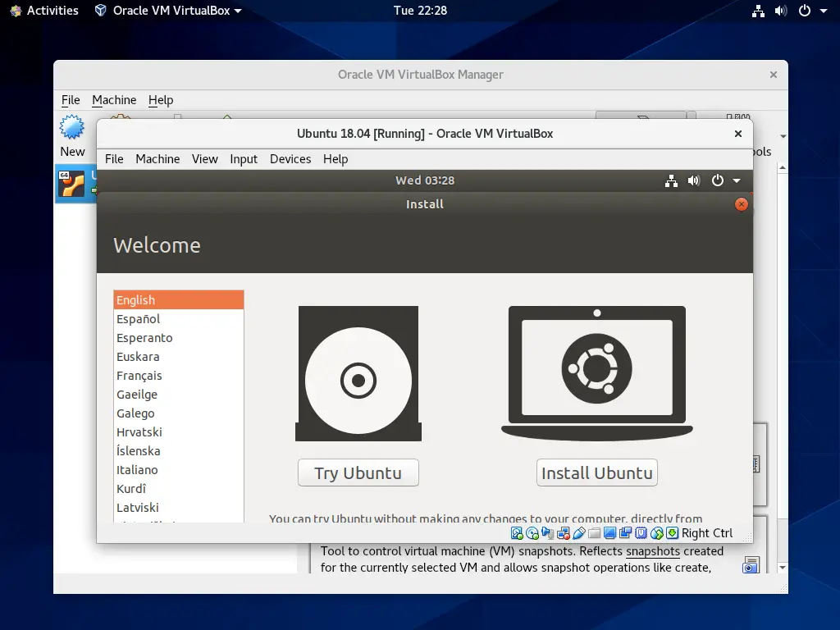The height and width of the screenshot is (630, 840).
Task: Open the Machine menu of VM window
Action: pos(157,159)
